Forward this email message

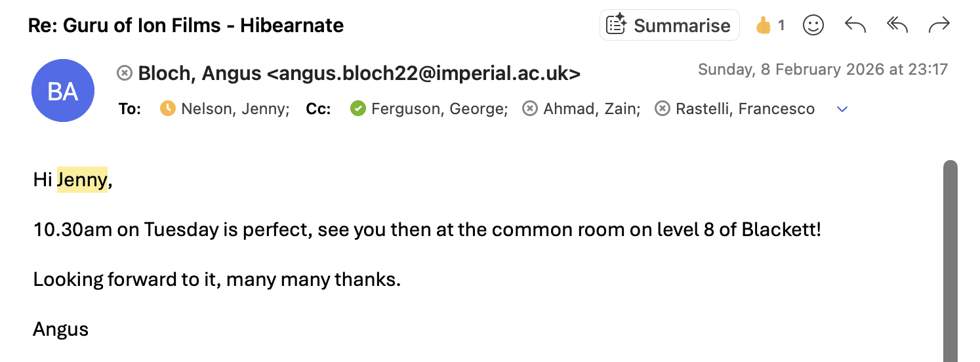coord(939,26)
